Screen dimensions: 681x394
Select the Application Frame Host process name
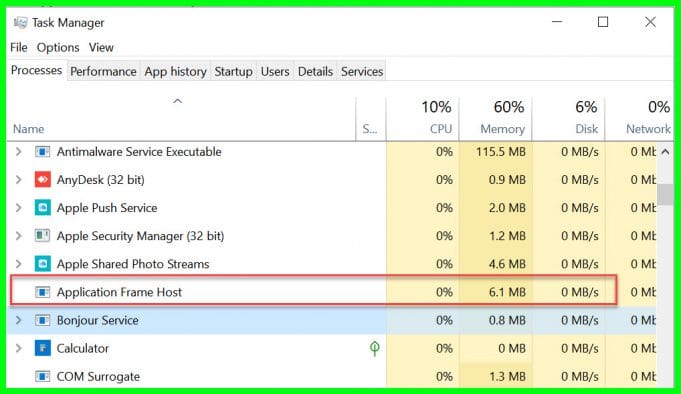pos(119,292)
